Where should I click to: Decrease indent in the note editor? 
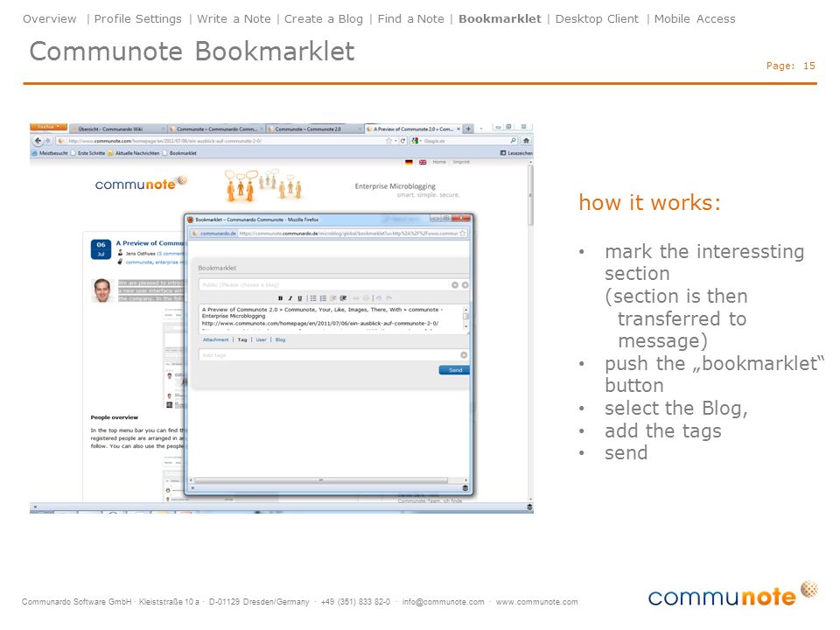click(x=333, y=298)
